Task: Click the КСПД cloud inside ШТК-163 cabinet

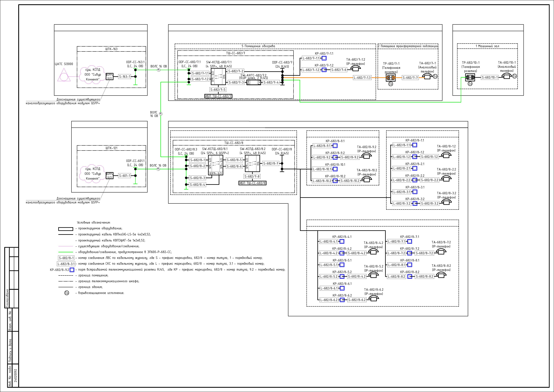Action: click(x=93, y=75)
